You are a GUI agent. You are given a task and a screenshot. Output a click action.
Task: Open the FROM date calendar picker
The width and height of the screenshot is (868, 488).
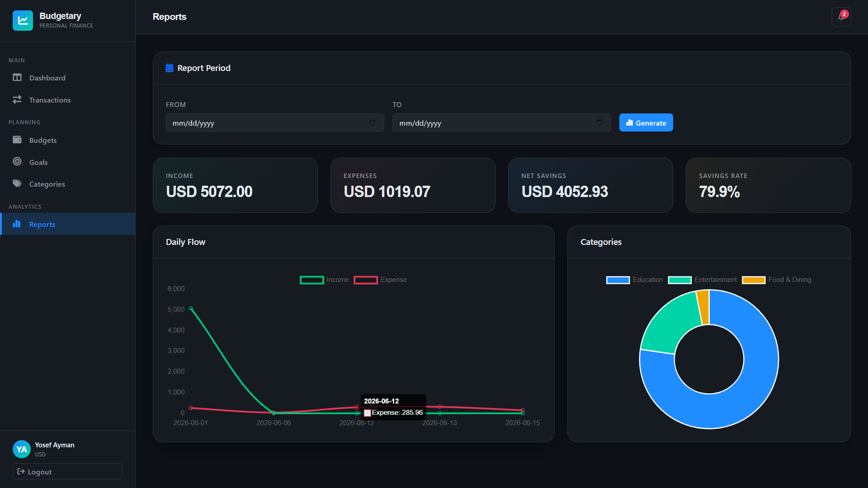pyautogui.click(x=373, y=122)
